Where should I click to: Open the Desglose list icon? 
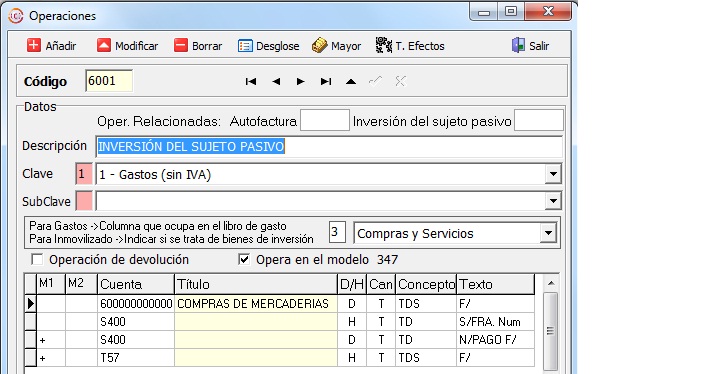245,46
